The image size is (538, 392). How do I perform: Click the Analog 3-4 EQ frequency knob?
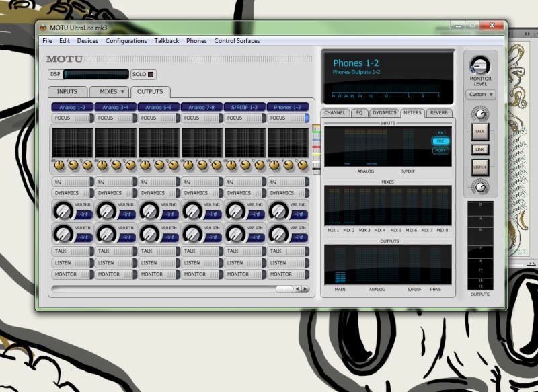(x=116, y=165)
